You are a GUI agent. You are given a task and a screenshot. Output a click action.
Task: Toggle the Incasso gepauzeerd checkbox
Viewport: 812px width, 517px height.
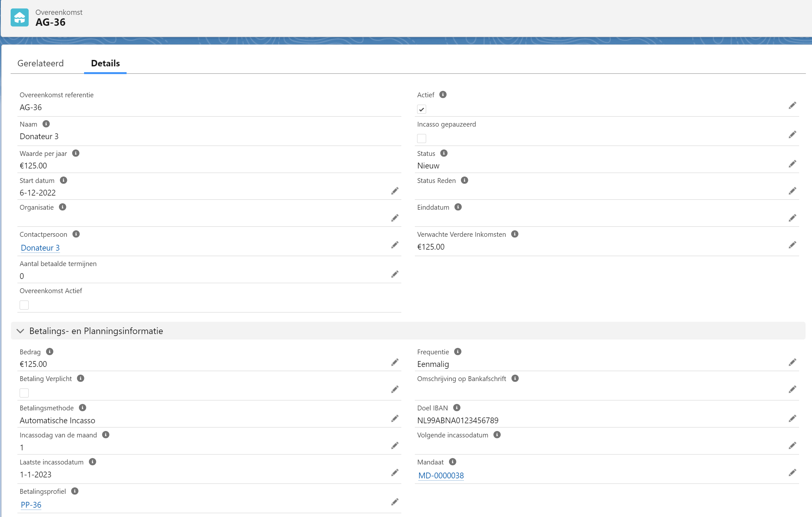[422, 138]
